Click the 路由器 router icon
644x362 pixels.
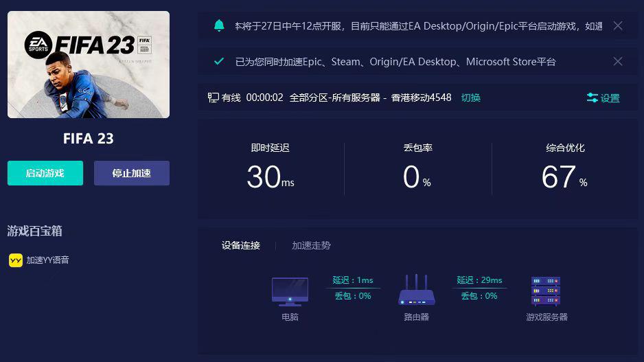pyautogui.click(x=417, y=290)
